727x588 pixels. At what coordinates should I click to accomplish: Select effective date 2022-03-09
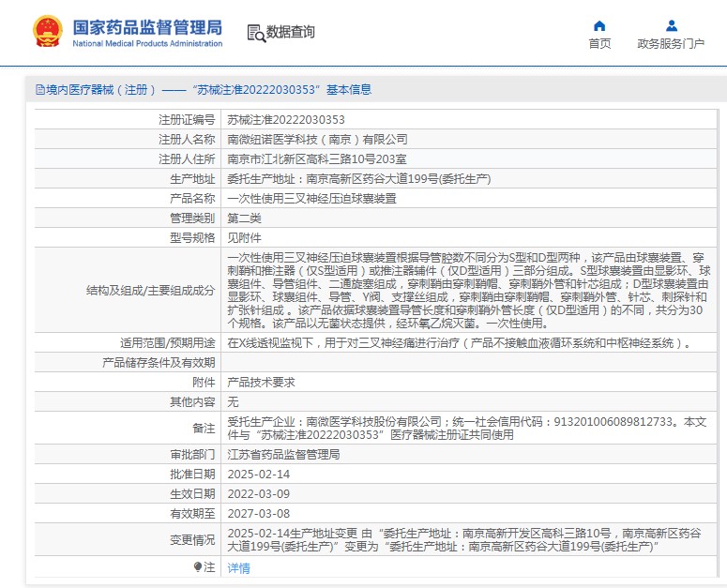(x=259, y=494)
